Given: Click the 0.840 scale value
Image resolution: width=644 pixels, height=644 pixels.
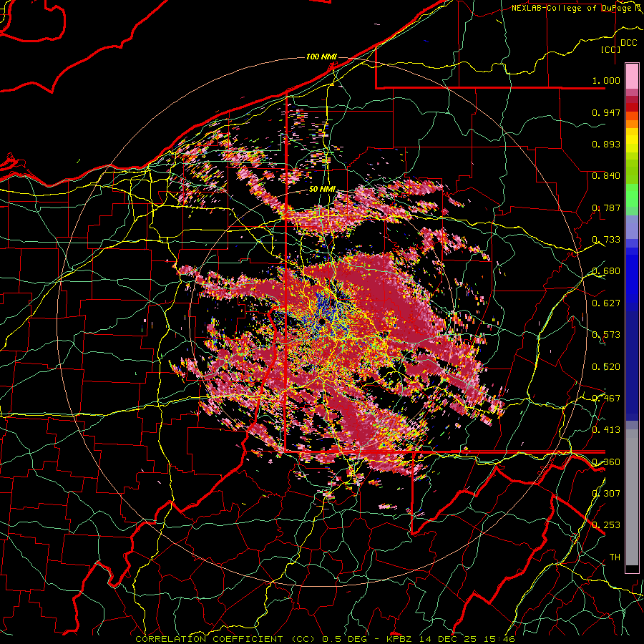Looking at the screenshot, I should coord(606,176).
